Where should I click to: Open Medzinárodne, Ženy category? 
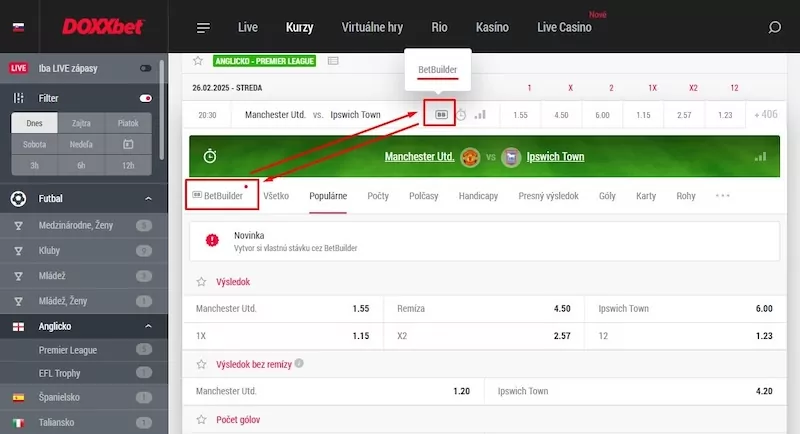tap(84, 225)
